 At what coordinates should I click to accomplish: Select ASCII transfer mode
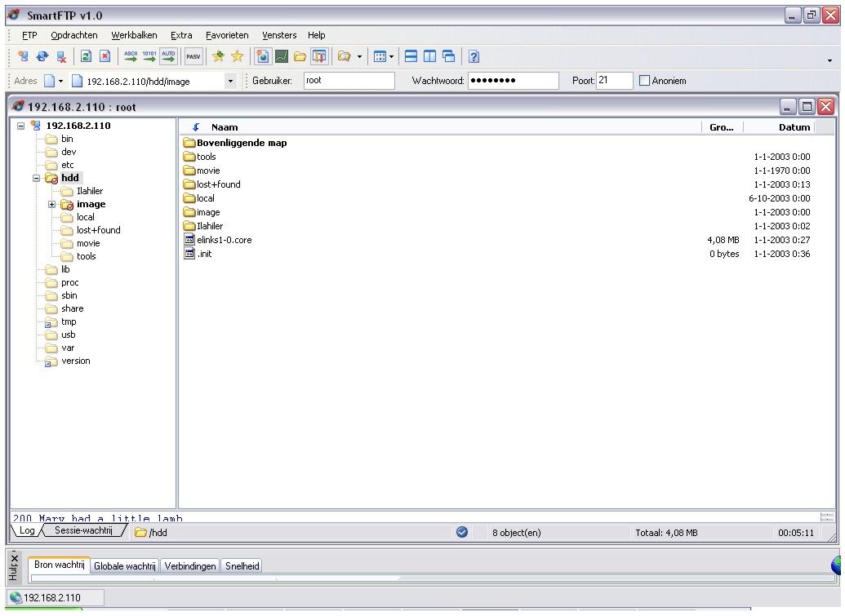(x=131, y=56)
